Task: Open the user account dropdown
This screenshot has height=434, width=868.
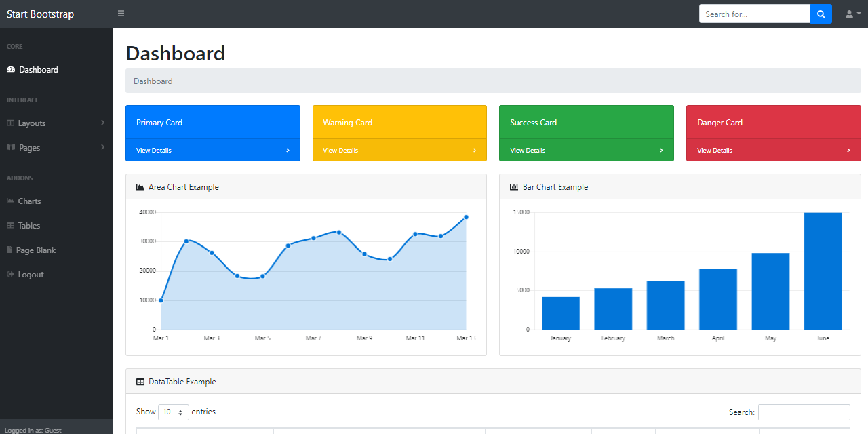Action: pyautogui.click(x=852, y=14)
